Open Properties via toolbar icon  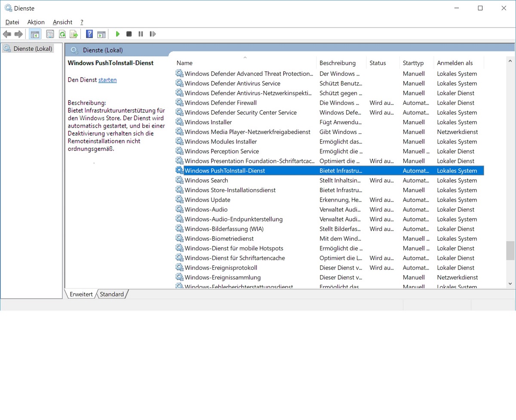point(50,34)
